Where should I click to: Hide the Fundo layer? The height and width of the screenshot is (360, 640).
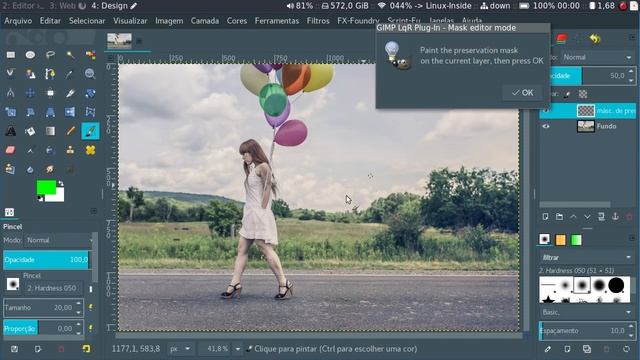click(x=546, y=126)
